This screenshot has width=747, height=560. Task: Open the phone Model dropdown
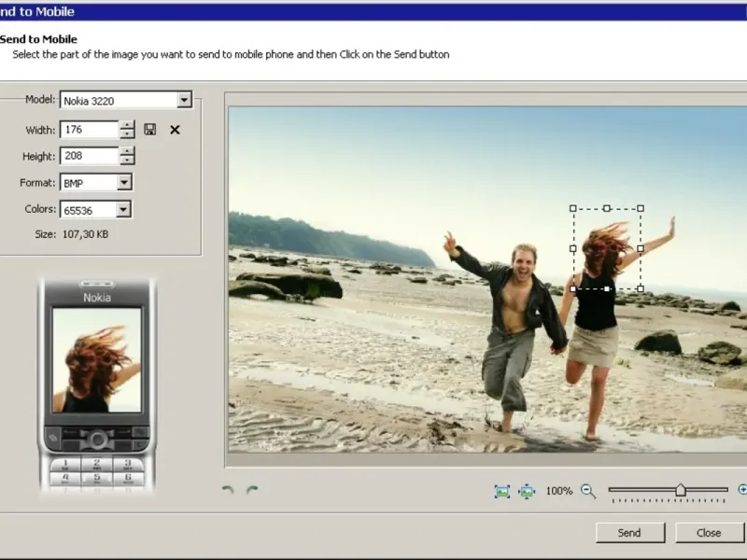[x=184, y=100]
